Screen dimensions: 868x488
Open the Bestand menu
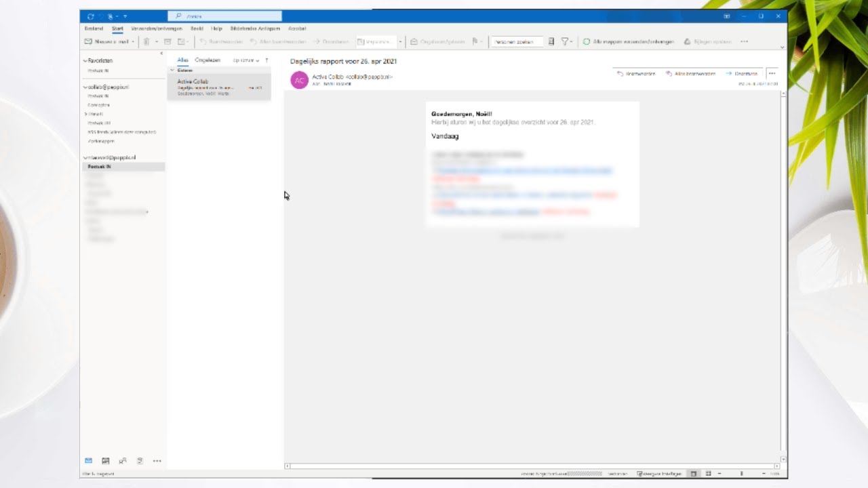click(x=94, y=28)
